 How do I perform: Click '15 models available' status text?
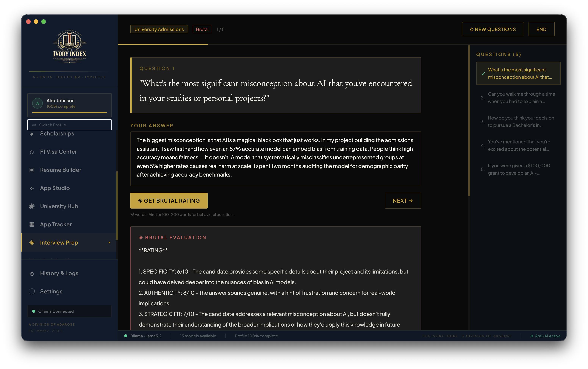198,336
